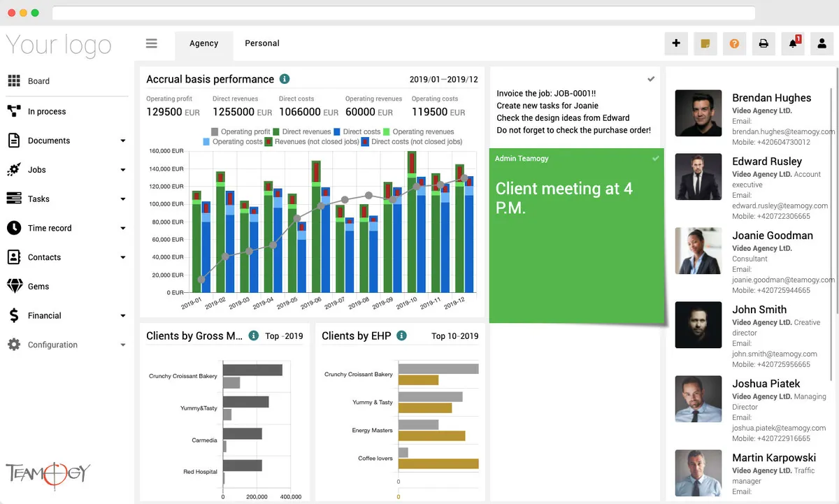Mark the Invoice job note as done
Viewport: 839px width, 504px height.
pos(651,79)
